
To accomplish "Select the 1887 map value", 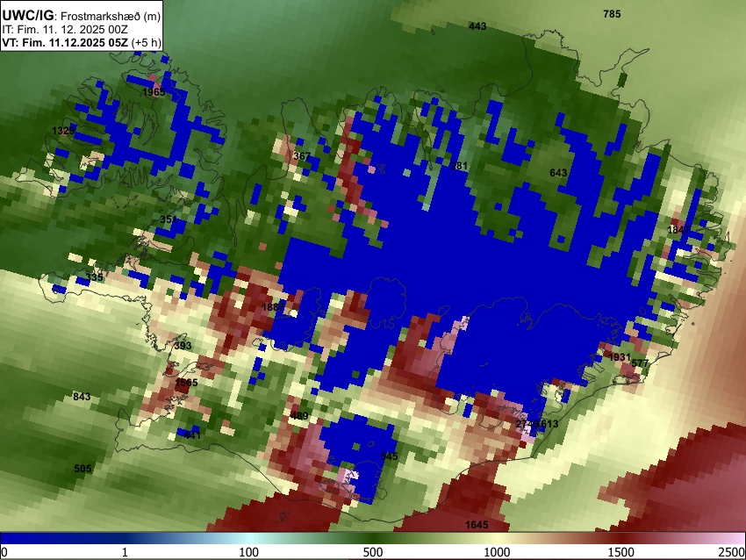I will (x=273, y=307).
